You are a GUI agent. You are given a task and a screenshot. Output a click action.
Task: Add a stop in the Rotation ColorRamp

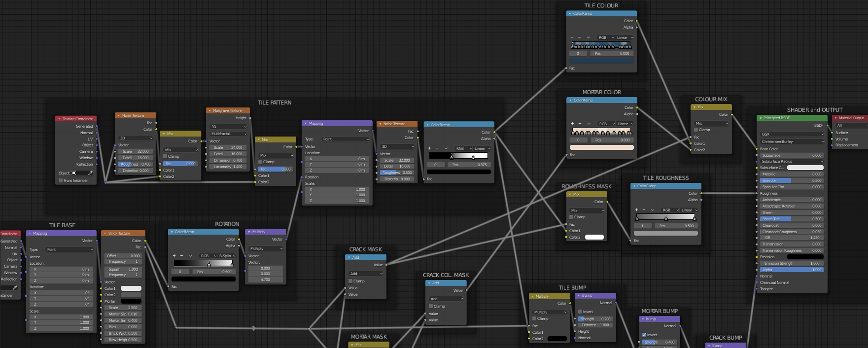pos(174,256)
